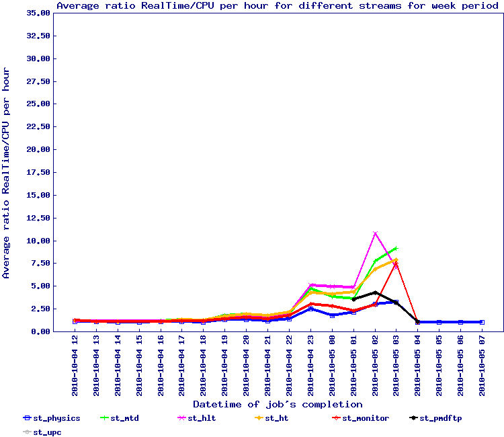Click the 10.00 y-axis tick label
The width and height of the screenshot is (504, 437).
click(x=38, y=241)
